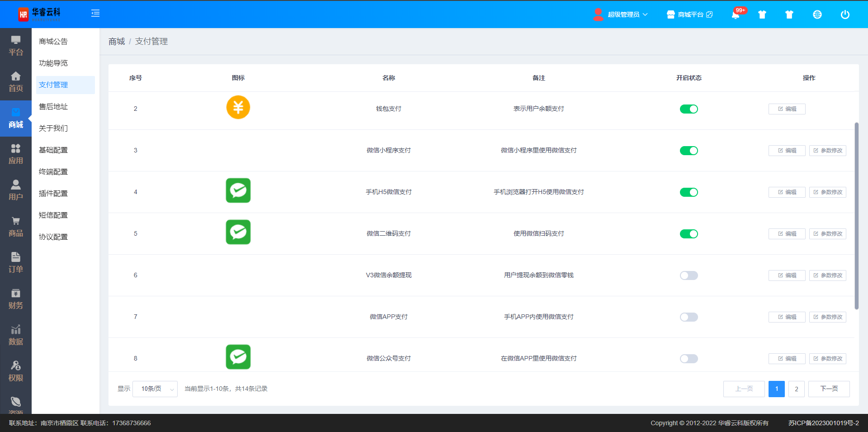Click the sidebar collapse menu icon
Viewport: 868px width, 432px height.
tap(95, 14)
